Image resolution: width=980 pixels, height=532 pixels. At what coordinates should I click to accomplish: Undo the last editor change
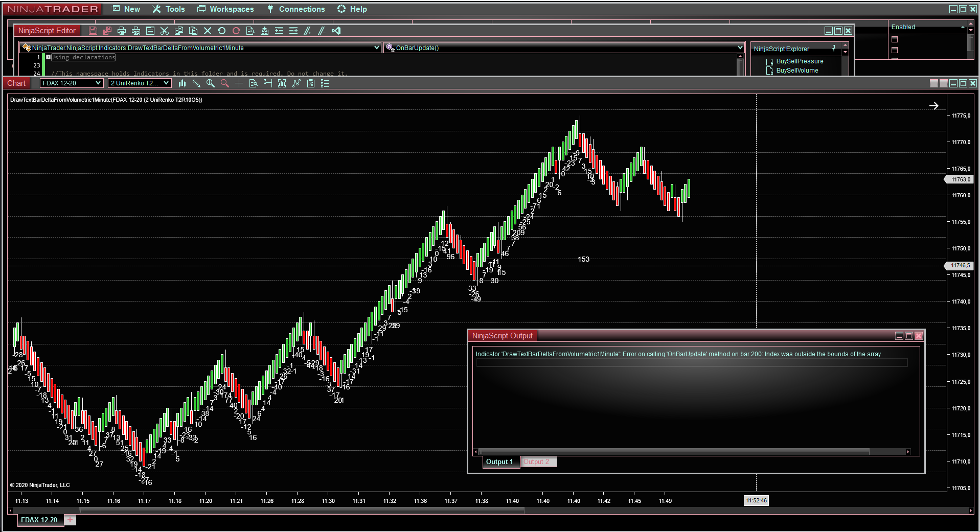point(222,31)
